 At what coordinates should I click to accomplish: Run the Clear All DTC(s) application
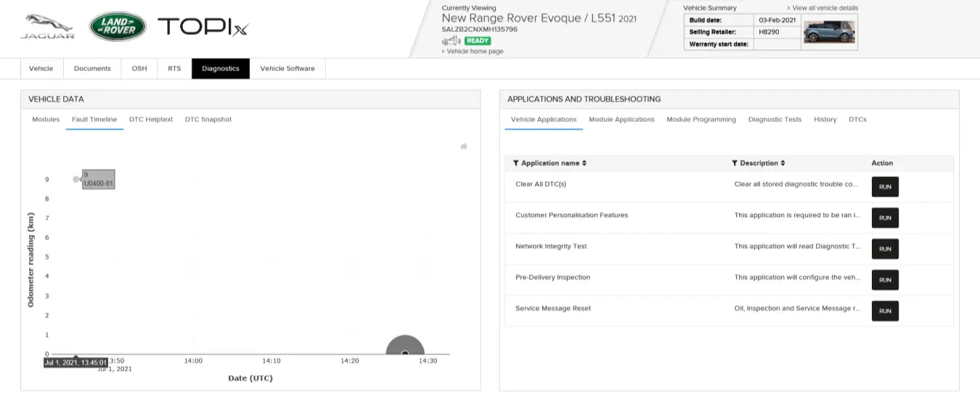point(885,186)
